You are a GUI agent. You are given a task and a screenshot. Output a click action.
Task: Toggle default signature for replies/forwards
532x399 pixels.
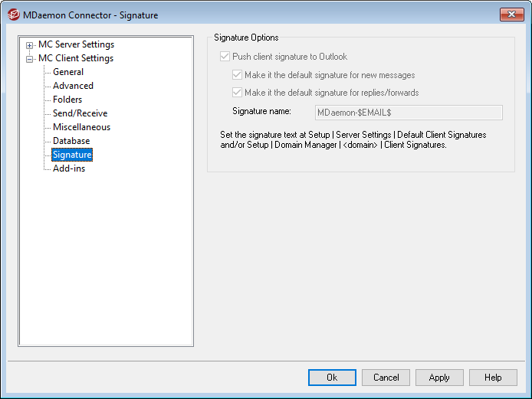pyautogui.click(x=237, y=93)
